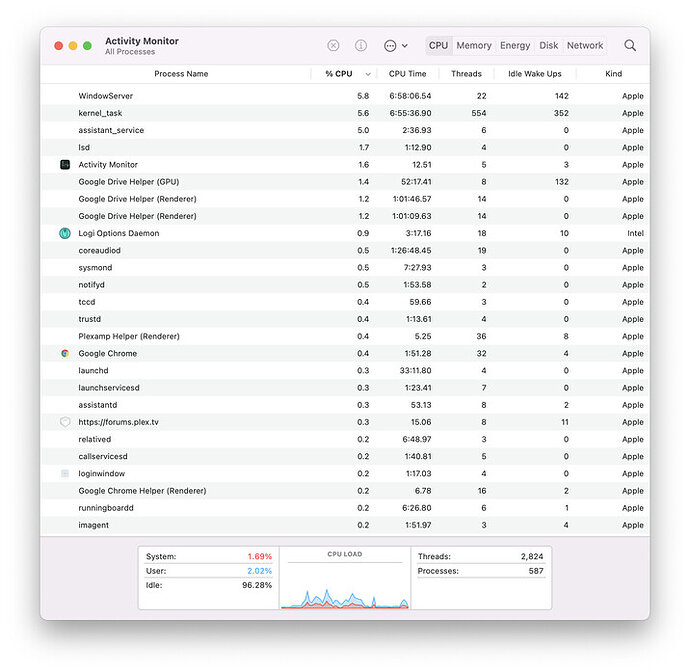The height and width of the screenshot is (672, 690).
Task: Switch to the Network tab
Action: [585, 45]
